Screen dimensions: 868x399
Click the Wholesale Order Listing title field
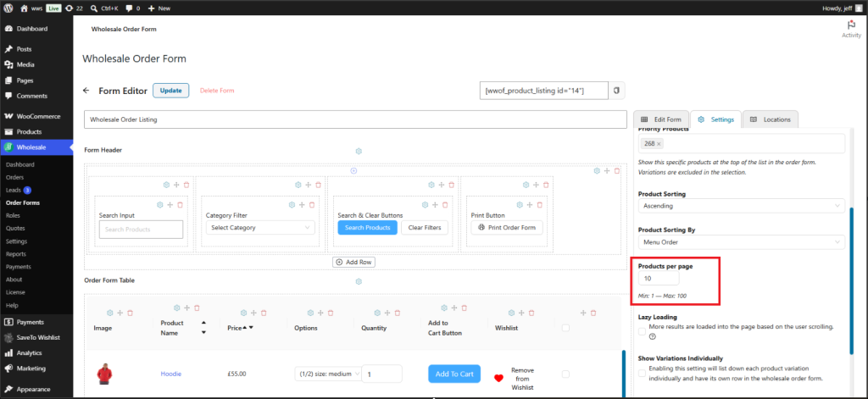click(354, 119)
